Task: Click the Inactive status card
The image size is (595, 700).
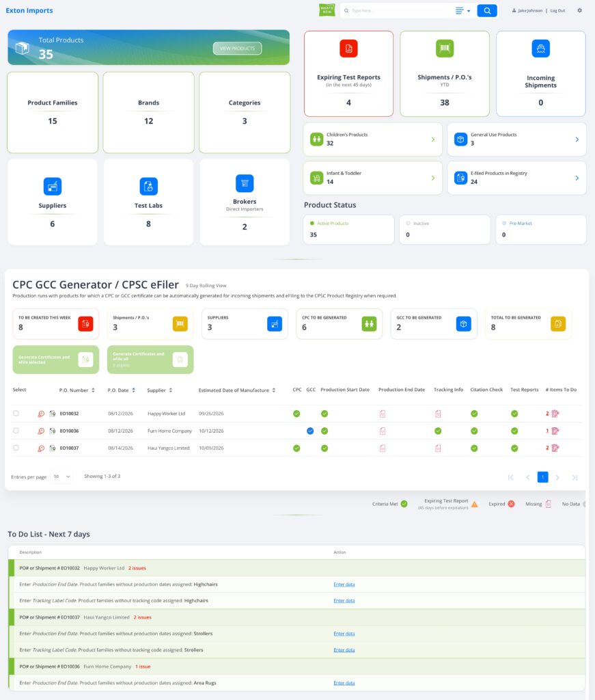Action: pyautogui.click(x=445, y=230)
